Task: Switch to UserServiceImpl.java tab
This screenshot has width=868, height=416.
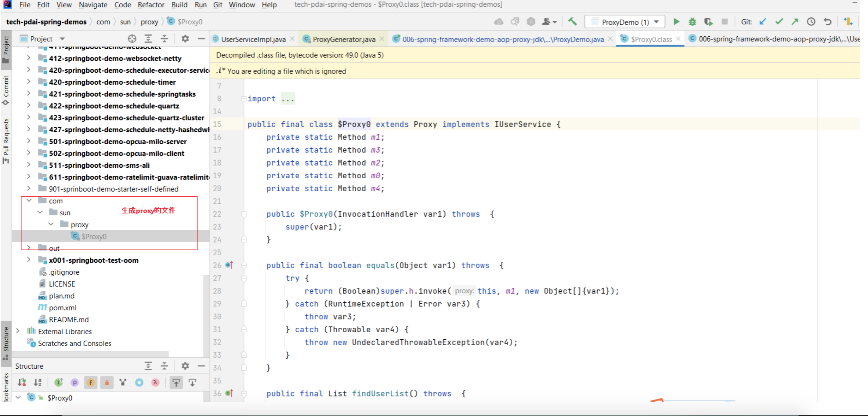Action: click(253, 39)
